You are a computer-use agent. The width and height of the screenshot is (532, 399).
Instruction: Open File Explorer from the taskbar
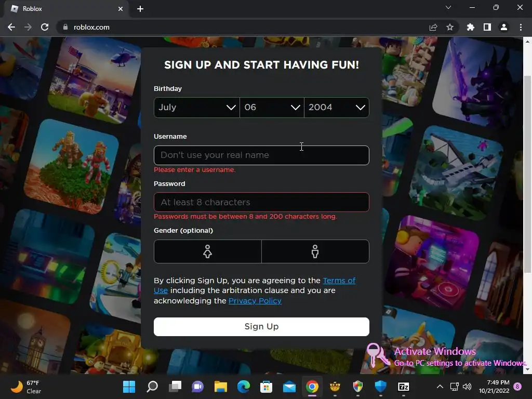coord(220,387)
